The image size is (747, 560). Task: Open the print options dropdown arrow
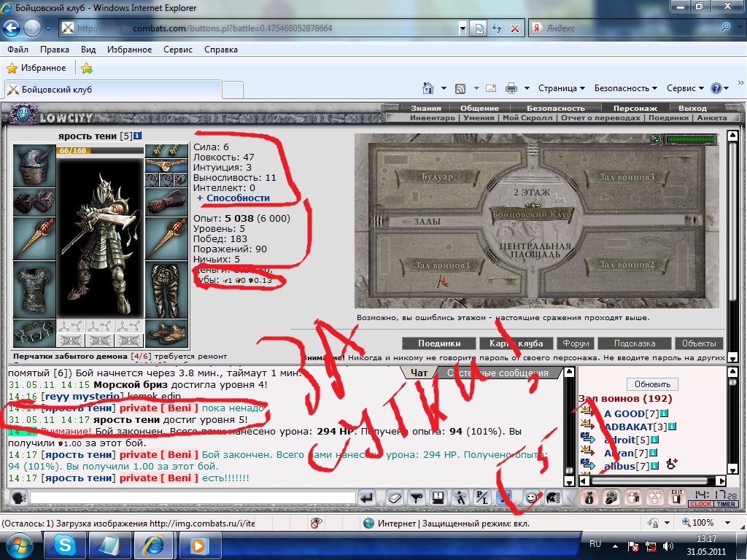pos(527,88)
